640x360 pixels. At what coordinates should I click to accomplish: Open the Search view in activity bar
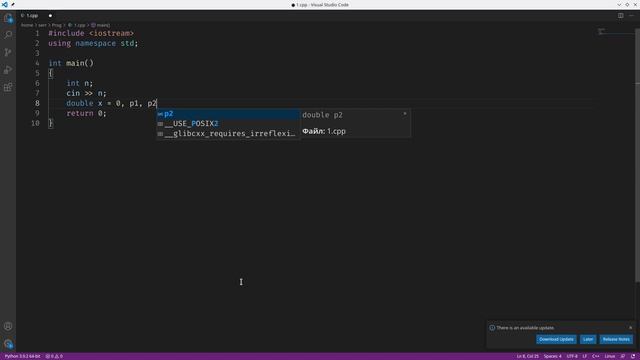pos(8,35)
